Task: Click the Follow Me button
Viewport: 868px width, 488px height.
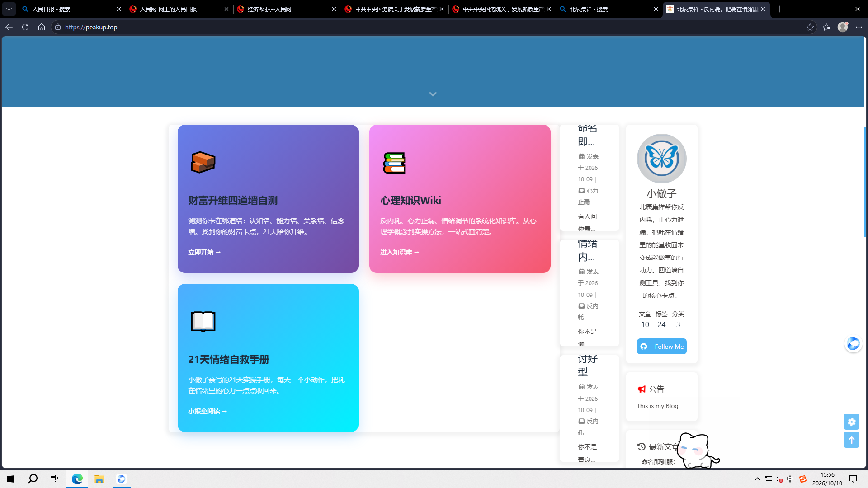Action: point(661,347)
